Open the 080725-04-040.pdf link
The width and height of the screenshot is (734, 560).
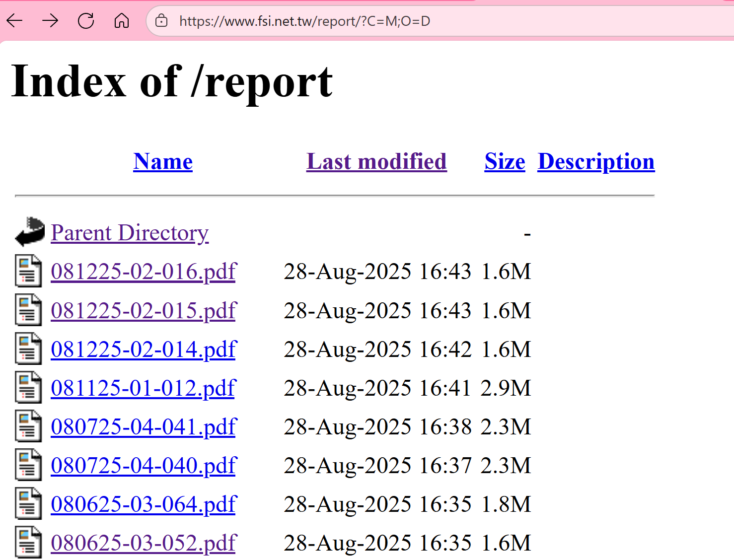pyautogui.click(x=144, y=466)
